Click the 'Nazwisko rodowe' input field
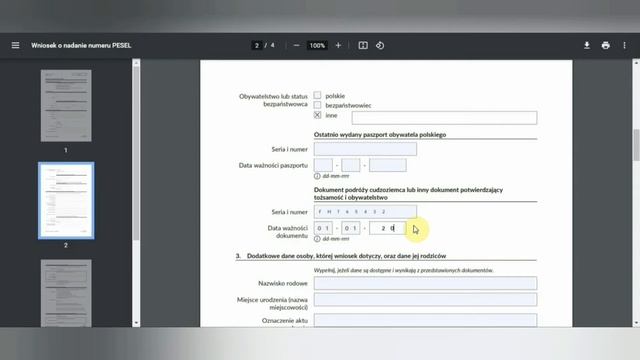 coord(425,283)
